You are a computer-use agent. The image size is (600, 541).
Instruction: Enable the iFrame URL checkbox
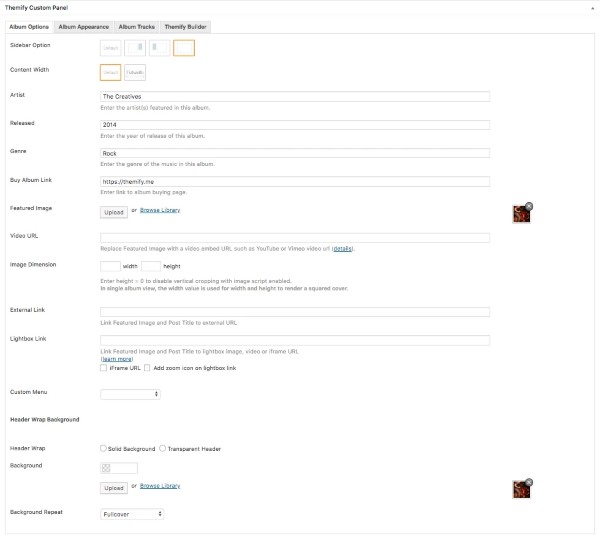tap(104, 368)
